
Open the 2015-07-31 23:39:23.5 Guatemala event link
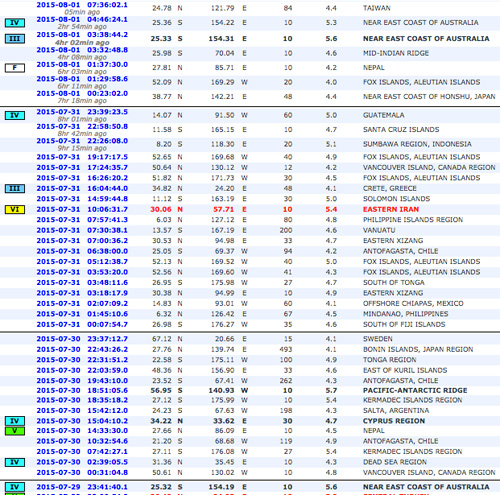point(82,112)
